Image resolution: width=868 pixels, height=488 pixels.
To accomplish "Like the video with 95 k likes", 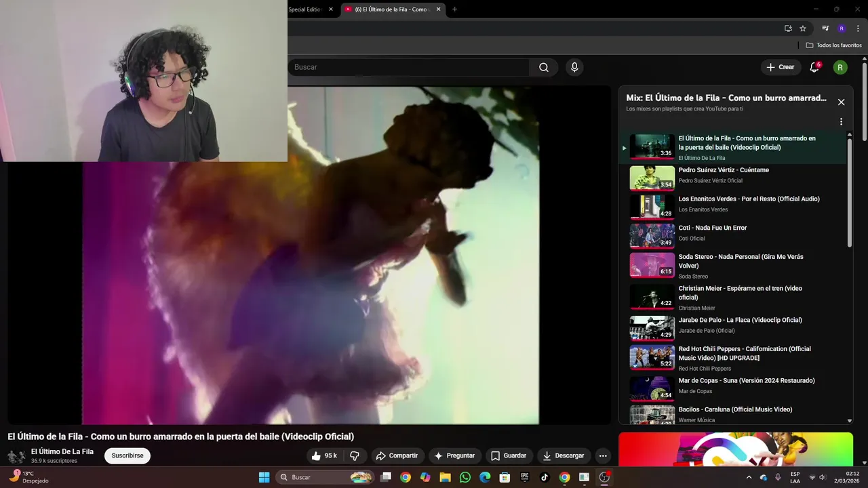I will tap(324, 455).
